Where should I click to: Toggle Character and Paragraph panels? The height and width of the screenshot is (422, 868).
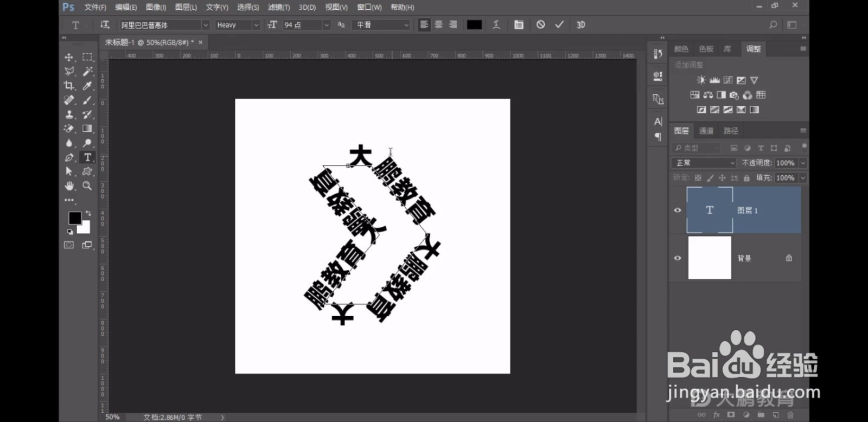519,25
